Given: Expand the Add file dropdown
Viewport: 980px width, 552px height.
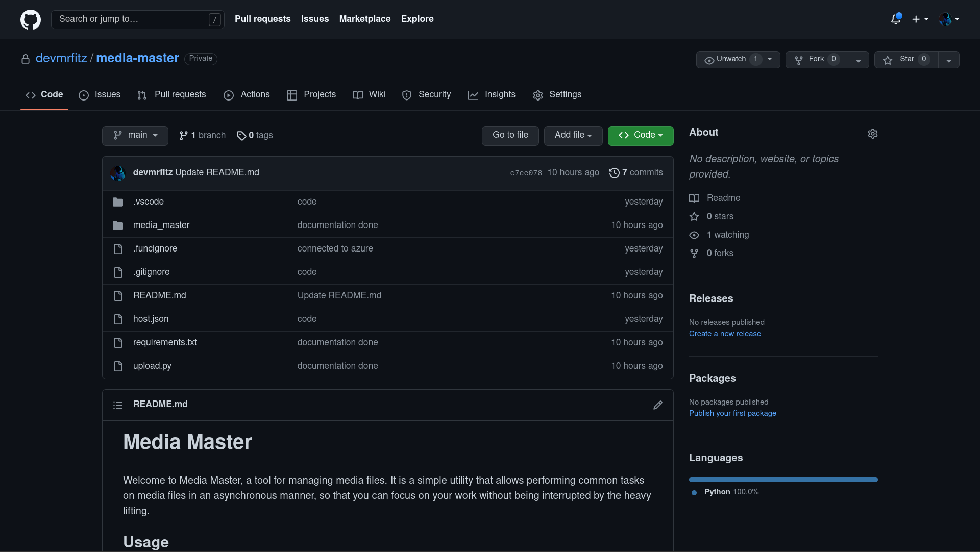Looking at the screenshot, I should click(573, 135).
